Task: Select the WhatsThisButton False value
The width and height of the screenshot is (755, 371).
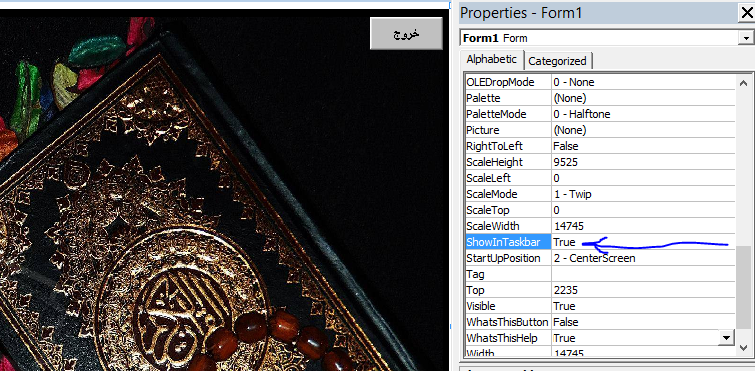Action: coord(643,322)
